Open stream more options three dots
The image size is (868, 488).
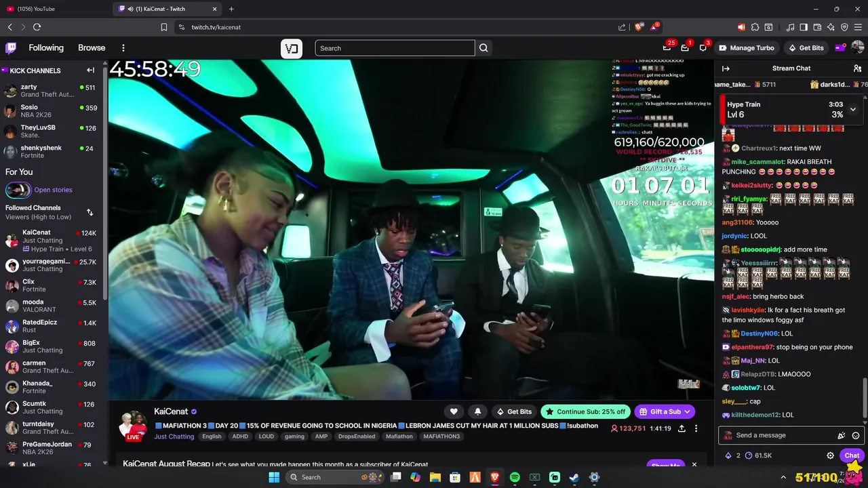click(x=696, y=428)
